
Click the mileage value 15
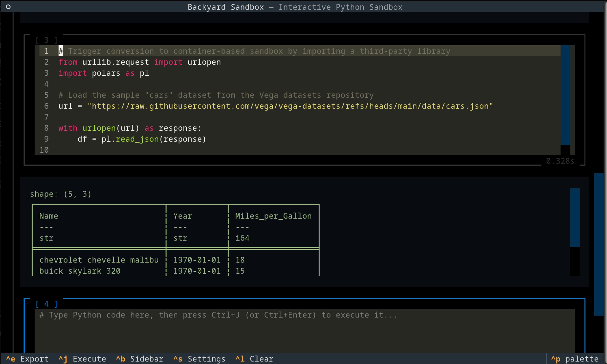(240, 271)
